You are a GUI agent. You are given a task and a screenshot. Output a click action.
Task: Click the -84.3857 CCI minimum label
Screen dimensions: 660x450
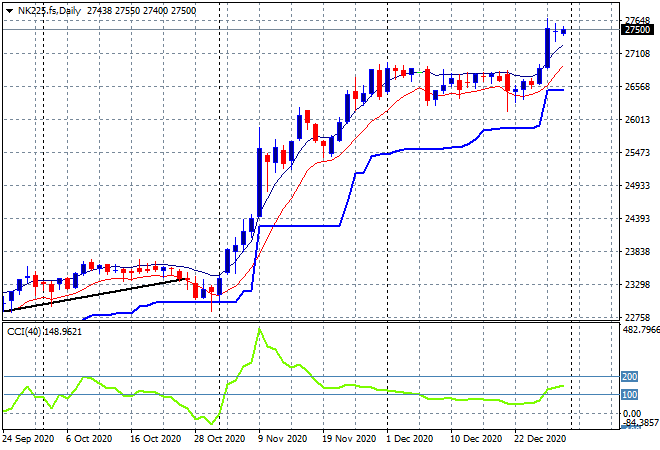click(x=641, y=422)
